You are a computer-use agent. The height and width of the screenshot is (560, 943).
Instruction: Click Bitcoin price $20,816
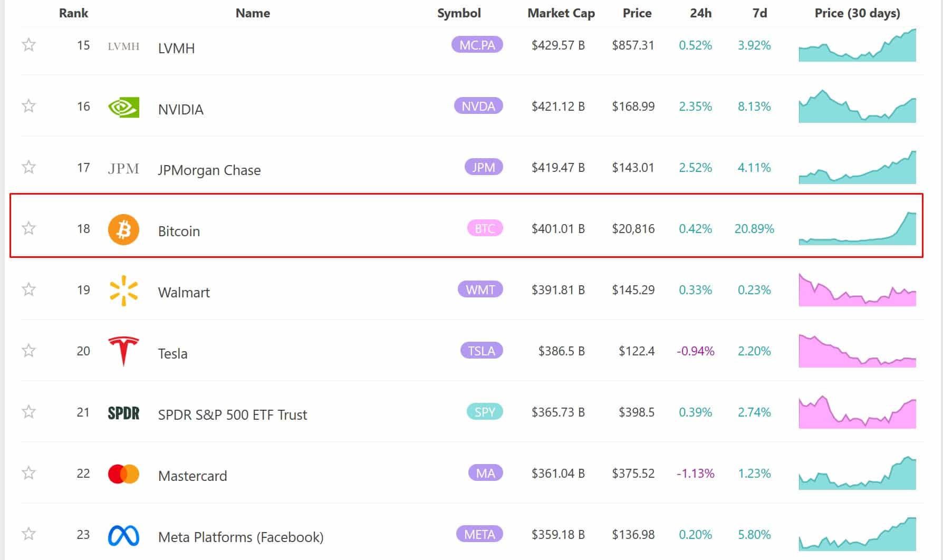633,228
